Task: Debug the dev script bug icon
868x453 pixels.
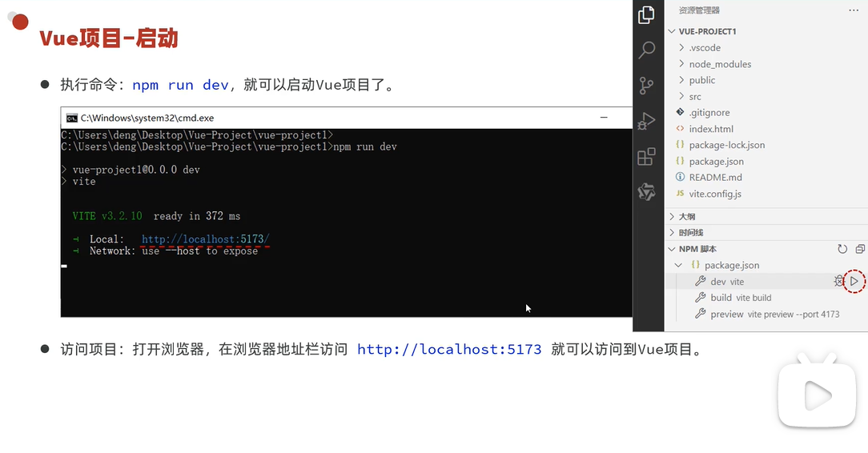Action: pyautogui.click(x=838, y=282)
